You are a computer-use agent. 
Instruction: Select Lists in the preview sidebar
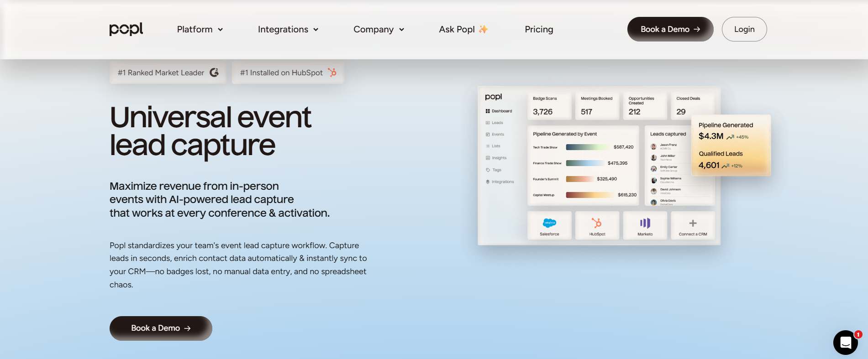(x=493, y=146)
